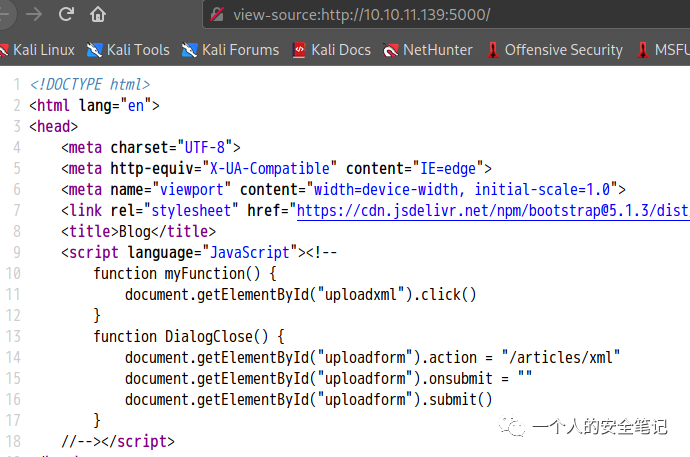Click line number 10 in gutter
Image resolution: width=690 pixels, height=457 pixels.
pos(13,274)
